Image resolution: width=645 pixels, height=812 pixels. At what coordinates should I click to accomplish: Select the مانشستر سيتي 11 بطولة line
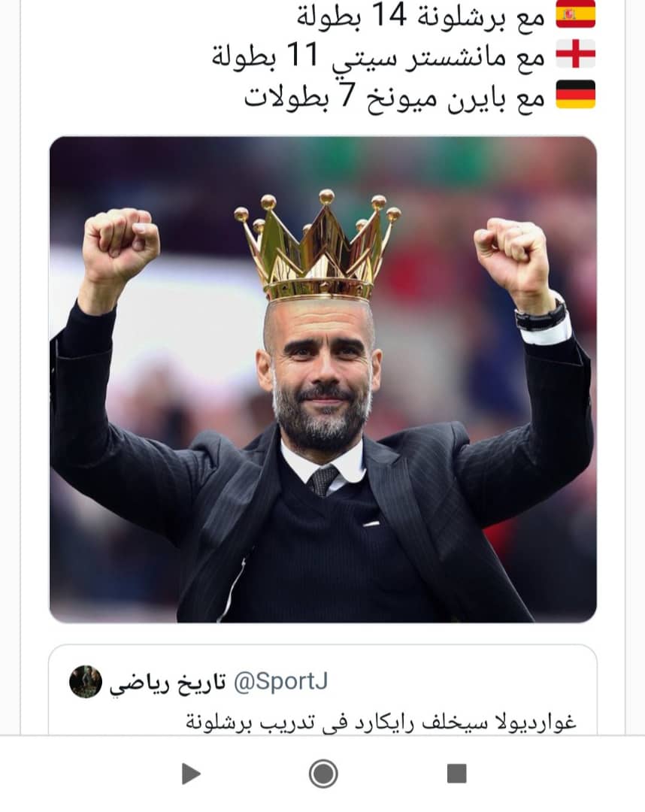coord(378,56)
